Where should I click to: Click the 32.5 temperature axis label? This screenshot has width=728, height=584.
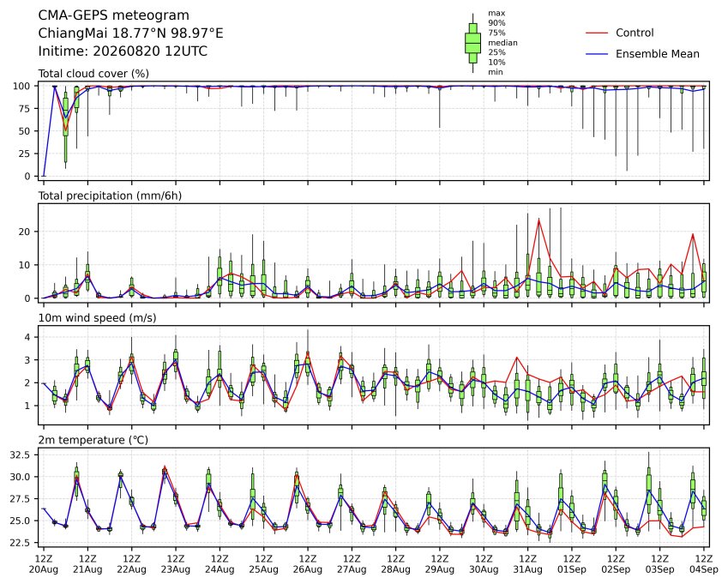pos(20,455)
